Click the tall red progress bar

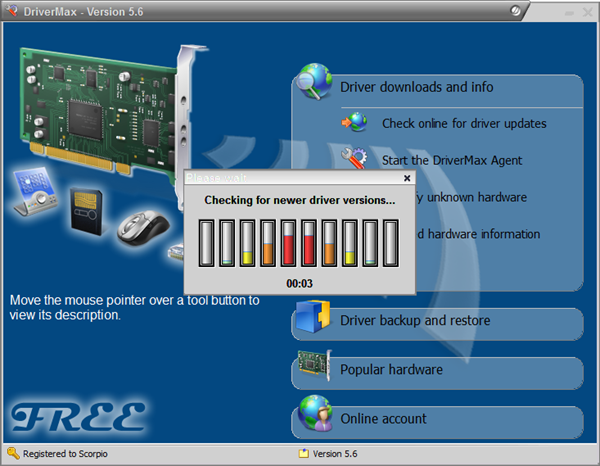click(288, 243)
